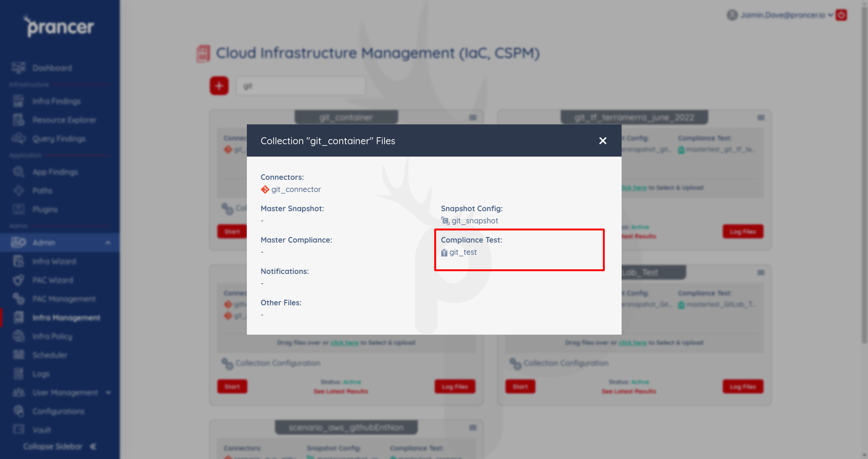Open the git_connector connector file

click(x=296, y=189)
